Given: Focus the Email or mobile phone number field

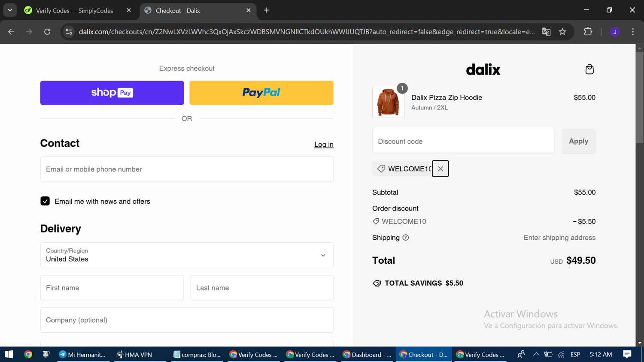Looking at the screenshot, I should [187, 169].
